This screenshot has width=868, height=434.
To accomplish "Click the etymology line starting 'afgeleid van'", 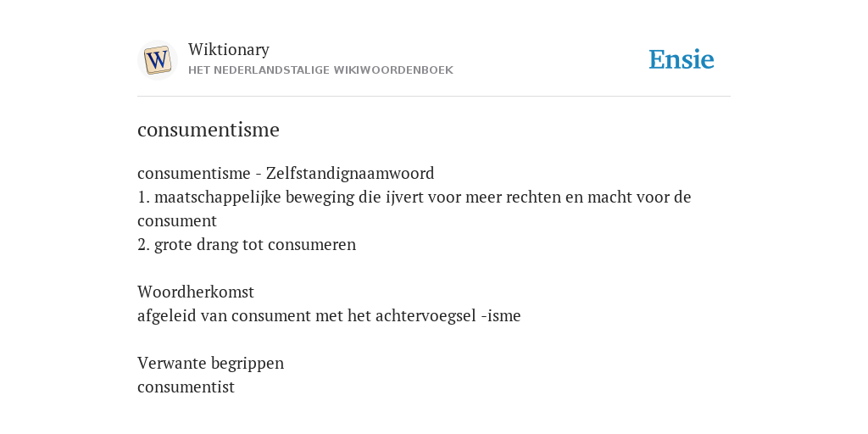I will pyautogui.click(x=329, y=315).
